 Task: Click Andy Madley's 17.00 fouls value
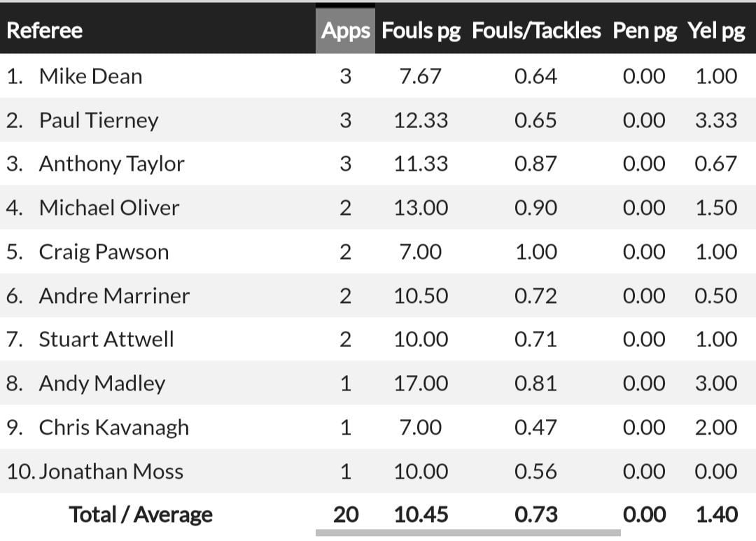(421, 384)
